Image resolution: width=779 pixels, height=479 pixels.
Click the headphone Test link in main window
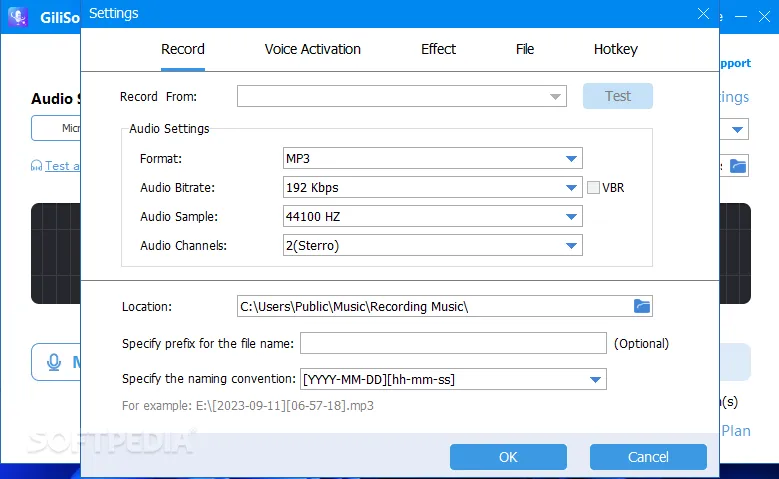click(56, 165)
